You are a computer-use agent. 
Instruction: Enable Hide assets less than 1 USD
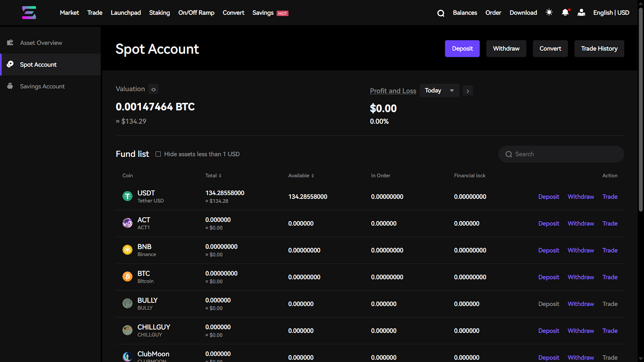(x=158, y=154)
